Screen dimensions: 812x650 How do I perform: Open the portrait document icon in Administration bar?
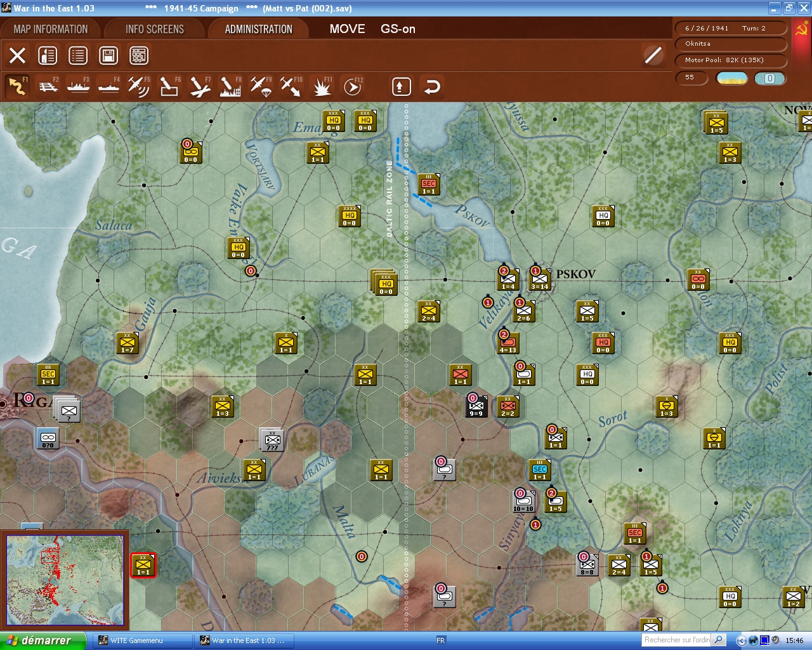point(48,55)
